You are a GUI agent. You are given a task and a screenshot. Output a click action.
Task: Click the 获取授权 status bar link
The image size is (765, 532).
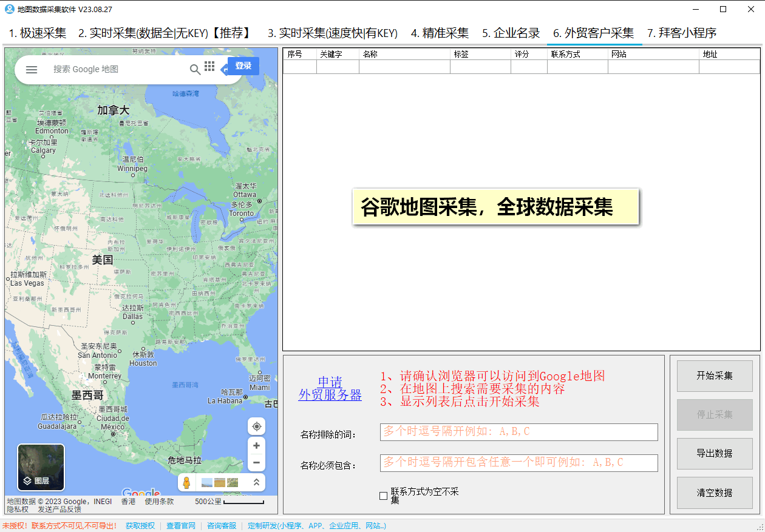140,526
